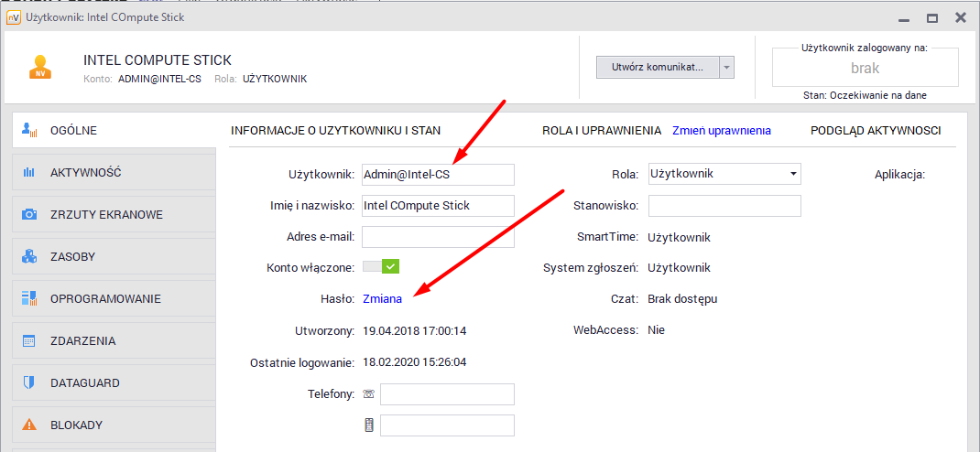Open the Utwórz komunikat dropdown arrow

coord(727,67)
